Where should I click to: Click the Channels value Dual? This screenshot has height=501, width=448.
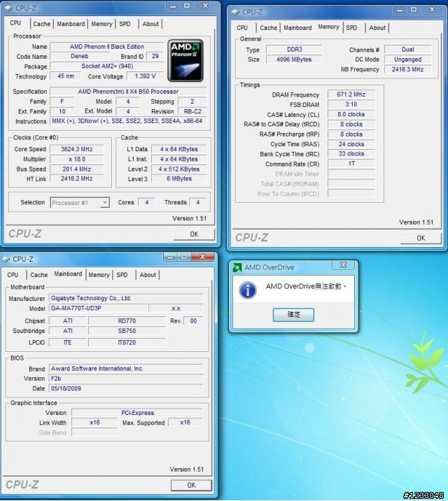click(x=407, y=50)
